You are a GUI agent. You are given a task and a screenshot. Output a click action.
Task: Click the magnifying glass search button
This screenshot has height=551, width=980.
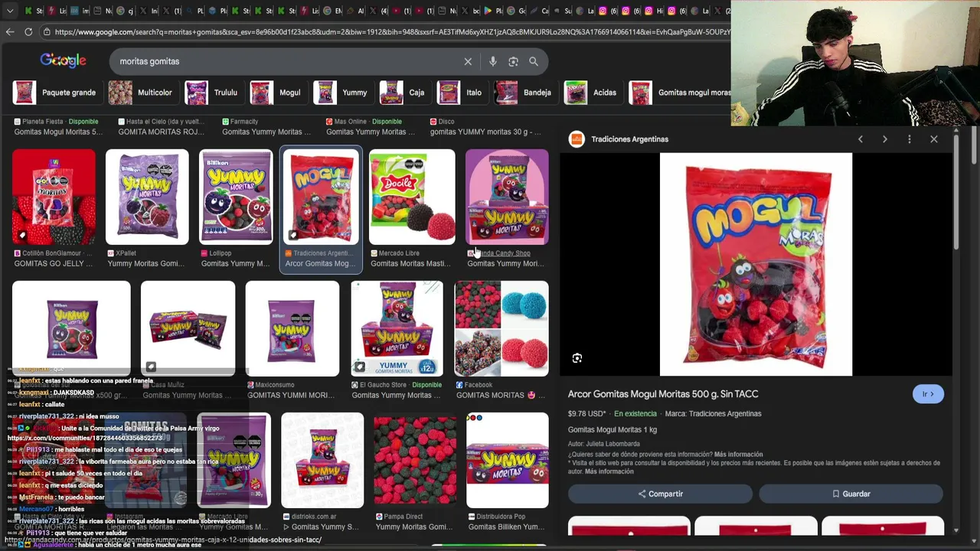[x=534, y=61]
